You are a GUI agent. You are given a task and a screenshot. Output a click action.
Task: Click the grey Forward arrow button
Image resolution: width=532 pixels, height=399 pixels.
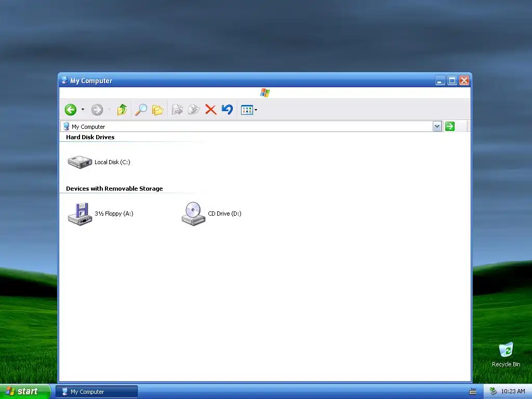(97, 110)
